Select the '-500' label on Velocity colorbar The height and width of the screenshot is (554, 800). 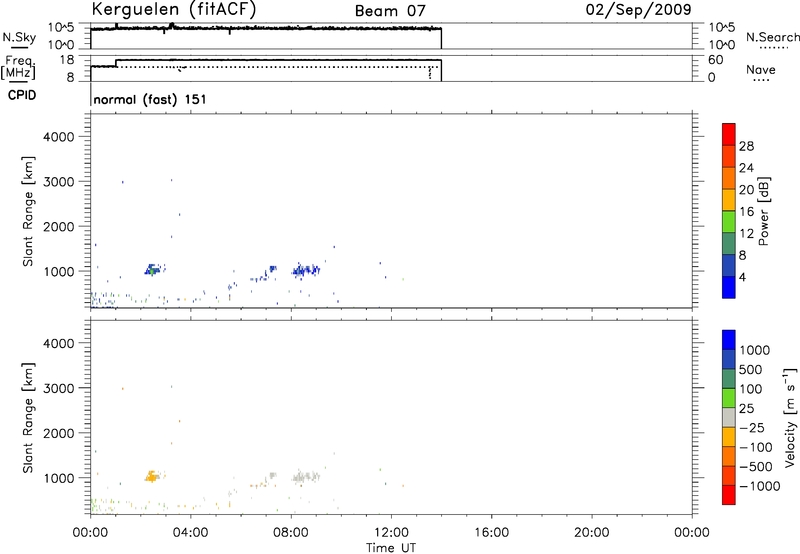(755, 467)
